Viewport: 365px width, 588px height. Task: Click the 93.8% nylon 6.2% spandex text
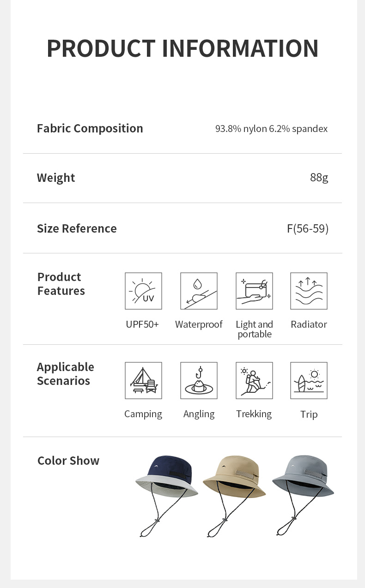271,129
